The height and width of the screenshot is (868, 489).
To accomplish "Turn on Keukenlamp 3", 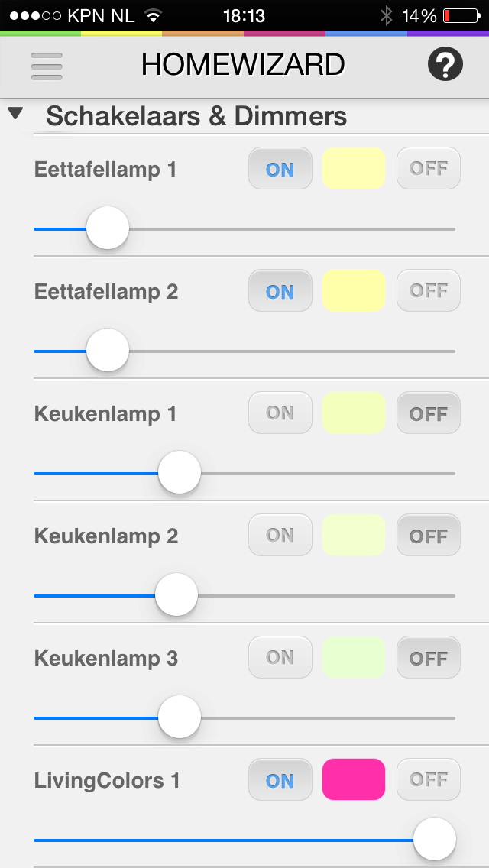I will [x=280, y=658].
